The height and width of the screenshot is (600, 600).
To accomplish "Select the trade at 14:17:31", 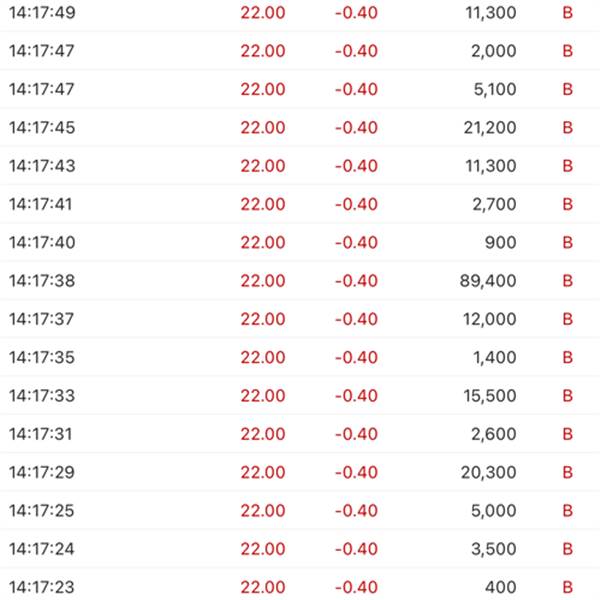I will (300, 434).
